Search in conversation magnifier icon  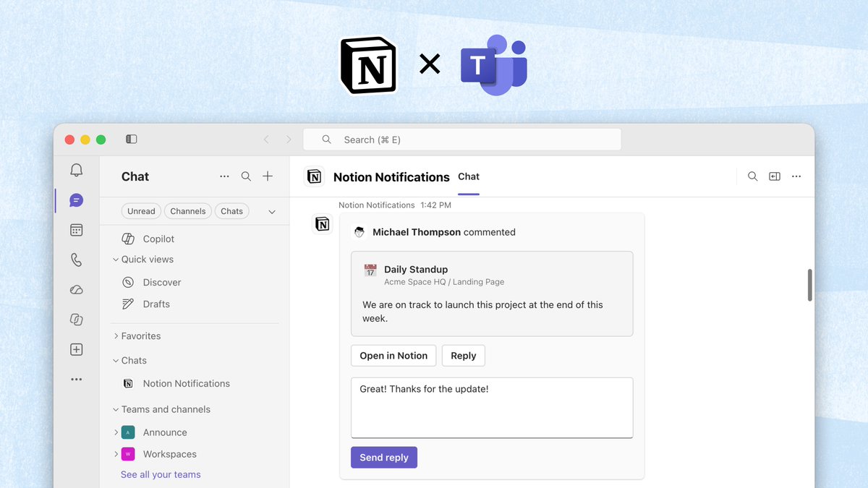(752, 176)
